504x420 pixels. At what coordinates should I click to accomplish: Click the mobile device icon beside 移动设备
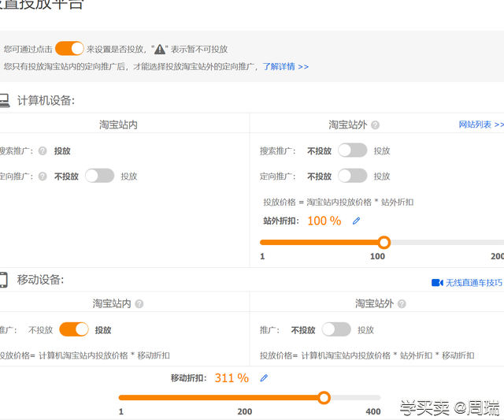[x=3, y=280]
